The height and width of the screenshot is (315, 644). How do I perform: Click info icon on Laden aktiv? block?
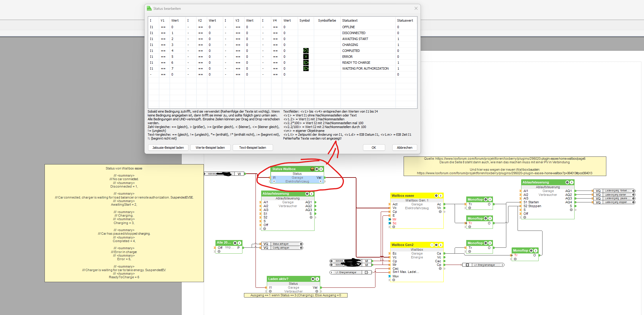coord(317,279)
